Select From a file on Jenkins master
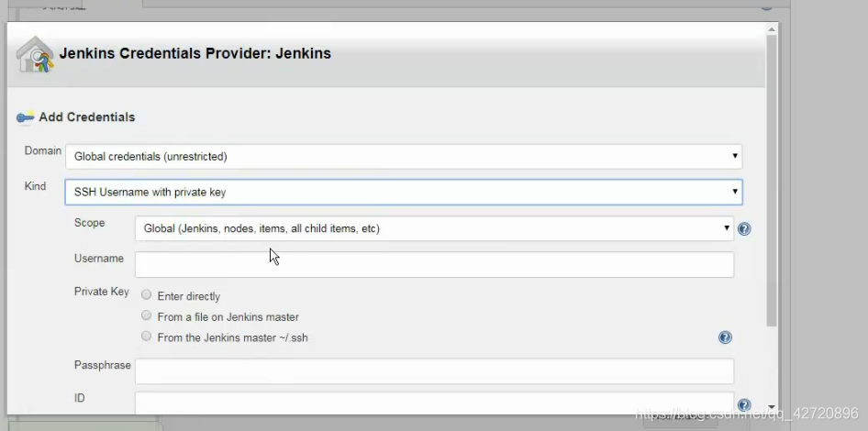Image resolution: width=868 pixels, height=431 pixels. [x=146, y=315]
